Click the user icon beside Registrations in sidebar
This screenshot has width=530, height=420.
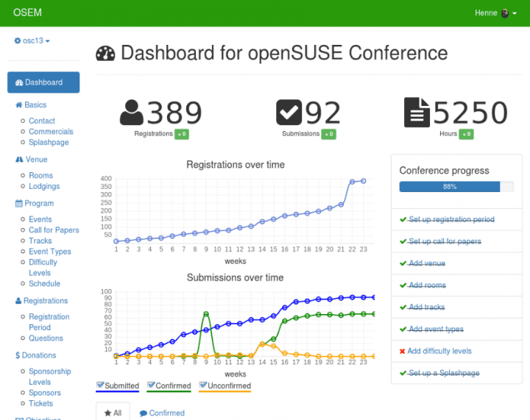pyautogui.click(x=18, y=301)
